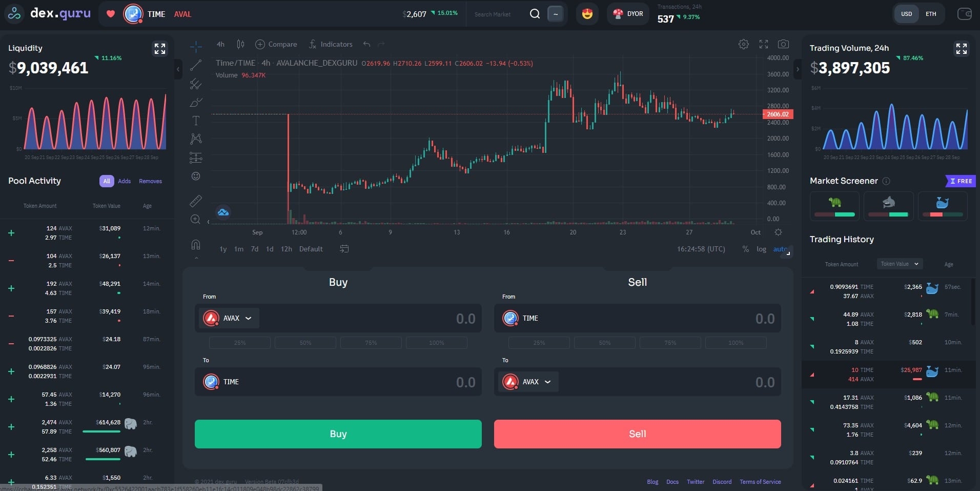Open the timezone selector 16:24:58 (UTC)
980x491 pixels.
[701, 249]
